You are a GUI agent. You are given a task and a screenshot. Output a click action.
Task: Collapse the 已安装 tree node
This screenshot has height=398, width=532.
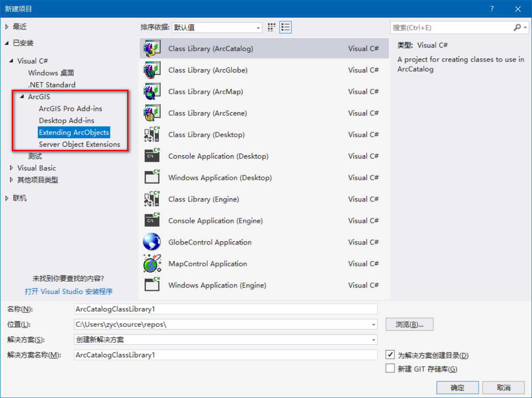tap(7, 43)
